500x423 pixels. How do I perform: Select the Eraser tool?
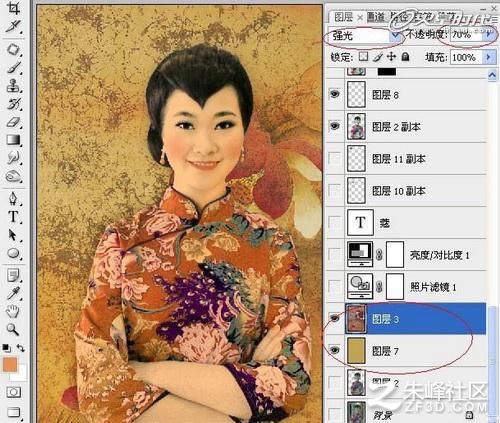[13, 122]
